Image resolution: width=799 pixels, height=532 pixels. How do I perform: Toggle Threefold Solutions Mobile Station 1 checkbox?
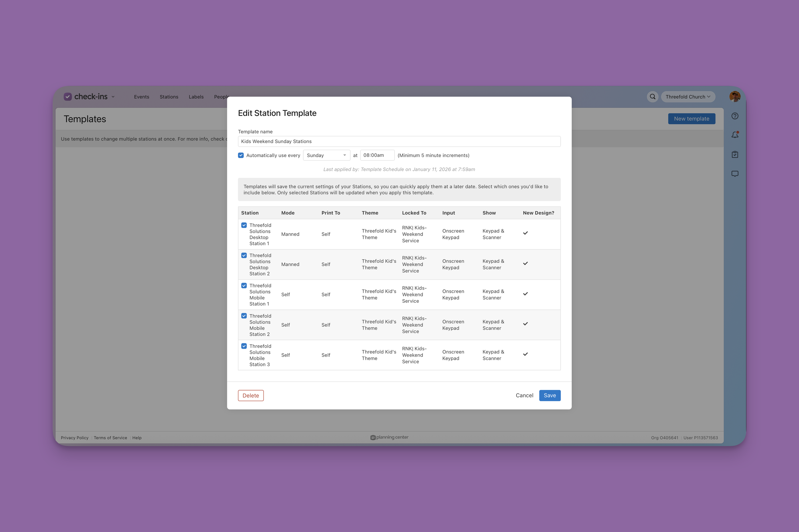click(x=244, y=286)
